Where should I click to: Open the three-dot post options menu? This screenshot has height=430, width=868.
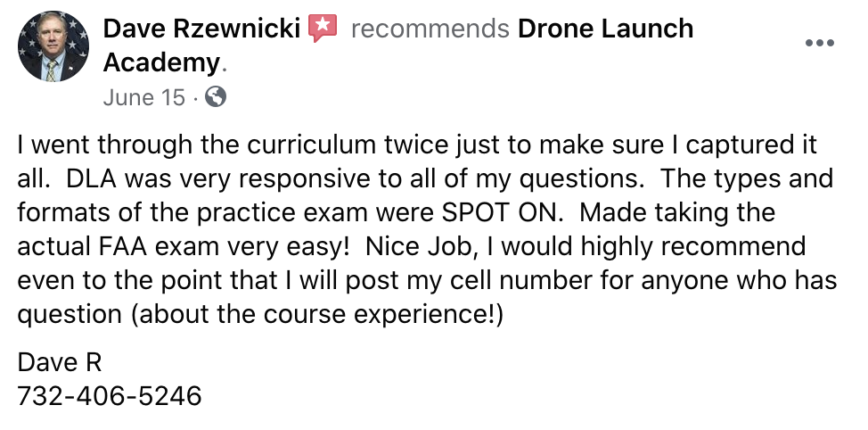[x=819, y=43]
